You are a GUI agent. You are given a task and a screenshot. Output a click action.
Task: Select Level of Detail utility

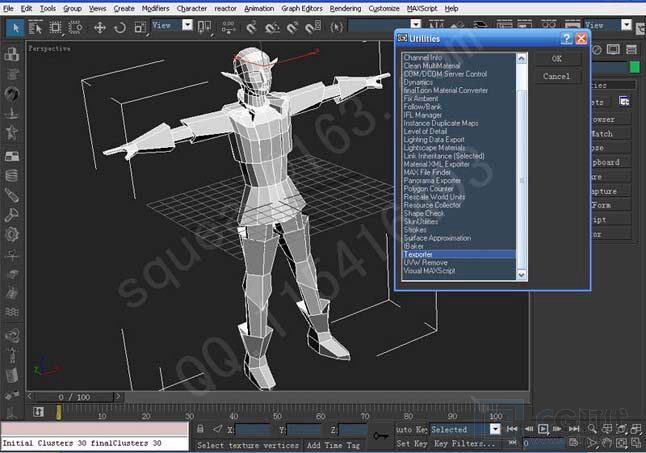459,131
